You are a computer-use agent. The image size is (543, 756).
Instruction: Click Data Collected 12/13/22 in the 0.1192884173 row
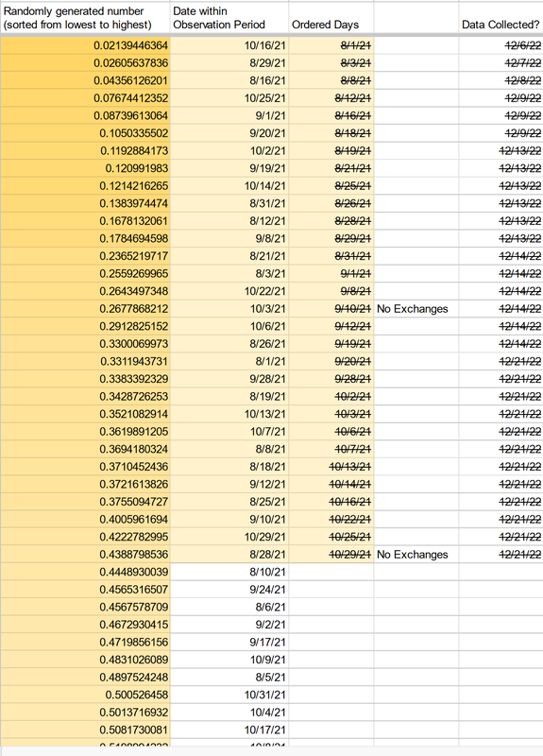[501, 151]
